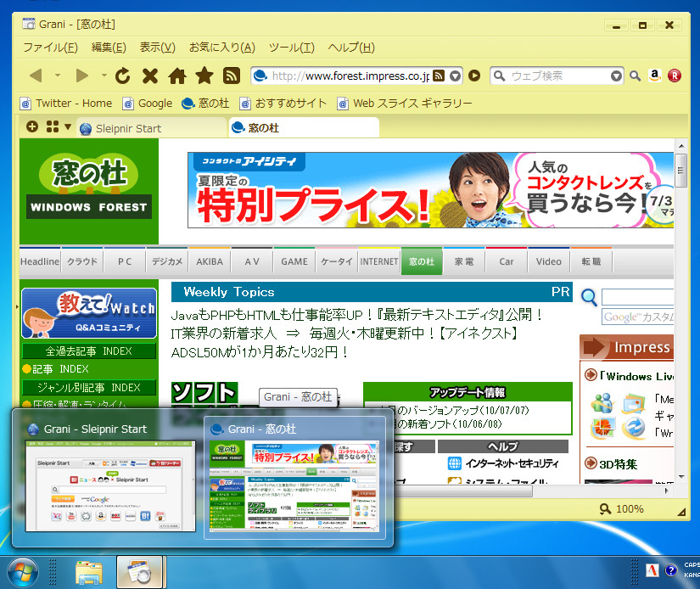Click the RSS feed toolbar icon

click(231, 76)
